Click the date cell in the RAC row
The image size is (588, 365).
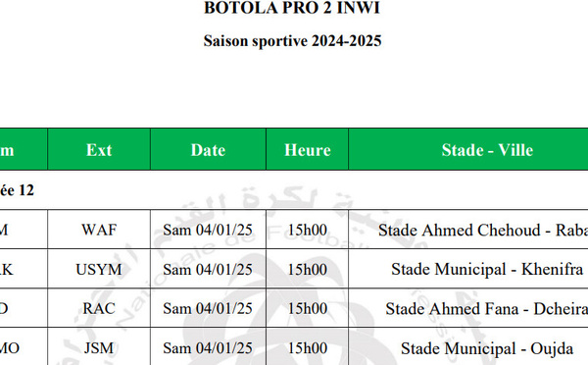tap(208, 308)
